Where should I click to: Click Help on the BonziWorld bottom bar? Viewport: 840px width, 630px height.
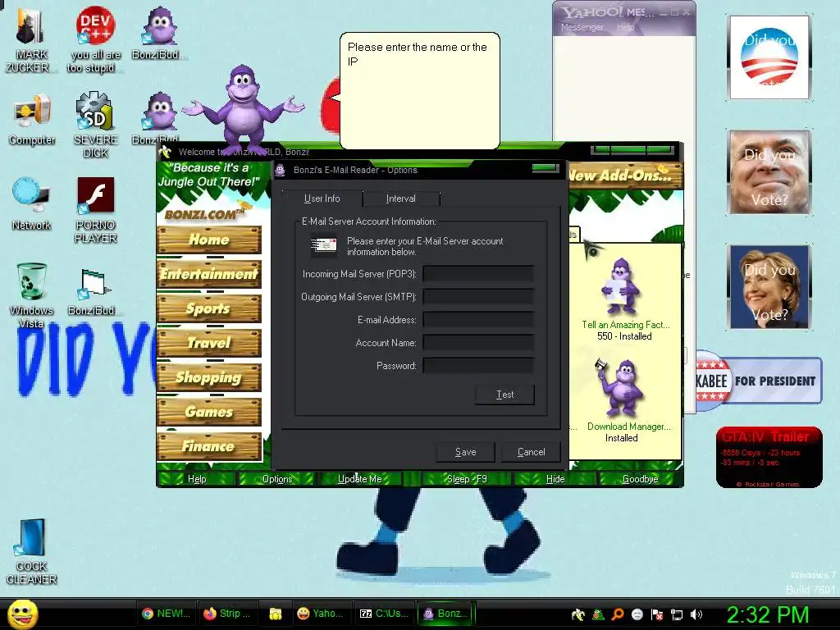(x=197, y=479)
